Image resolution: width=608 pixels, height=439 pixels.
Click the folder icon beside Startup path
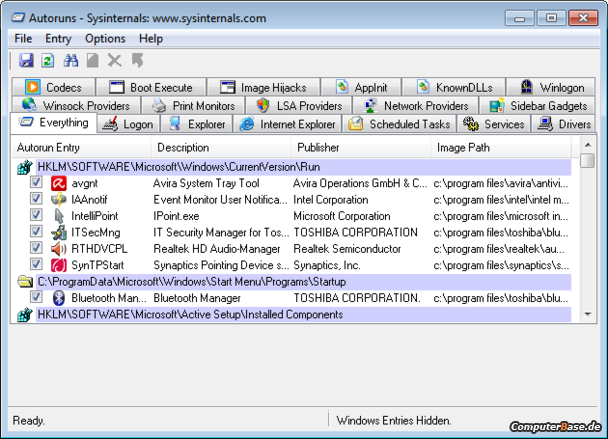coord(25,282)
